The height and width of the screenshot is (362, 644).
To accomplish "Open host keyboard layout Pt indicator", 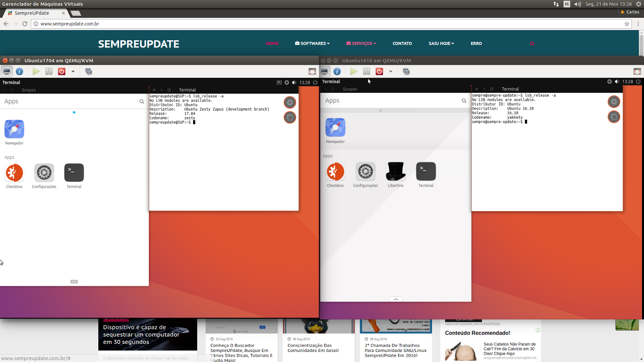I will 567,4.
